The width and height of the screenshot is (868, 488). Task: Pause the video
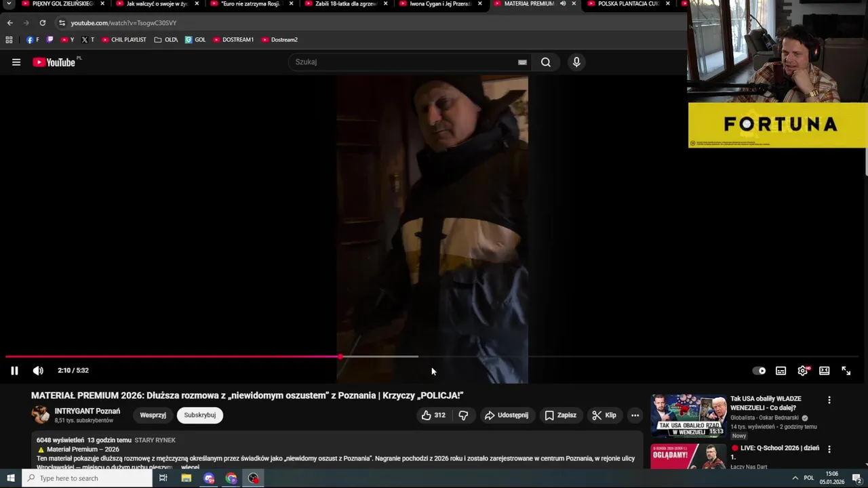coord(14,371)
